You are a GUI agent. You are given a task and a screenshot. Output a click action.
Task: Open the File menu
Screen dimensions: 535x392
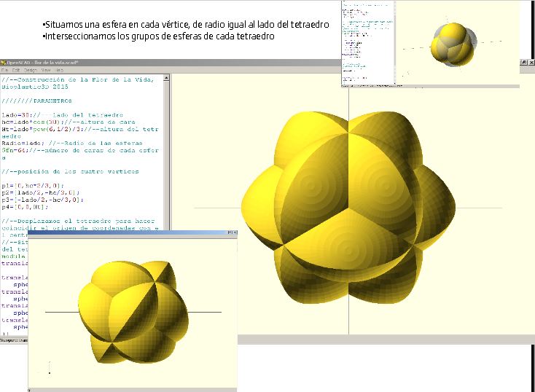(x=5, y=70)
